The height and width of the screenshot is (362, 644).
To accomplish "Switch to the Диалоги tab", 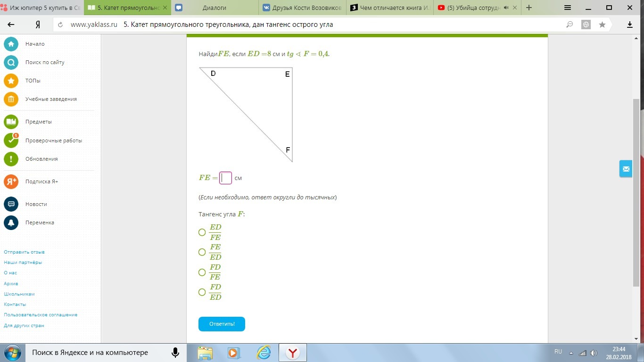I will click(215, 8).
